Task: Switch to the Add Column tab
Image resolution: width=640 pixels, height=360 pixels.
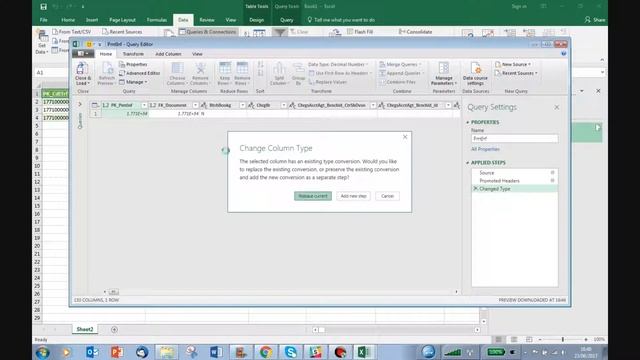Action: pyautogui.click(x=168, y=54)
